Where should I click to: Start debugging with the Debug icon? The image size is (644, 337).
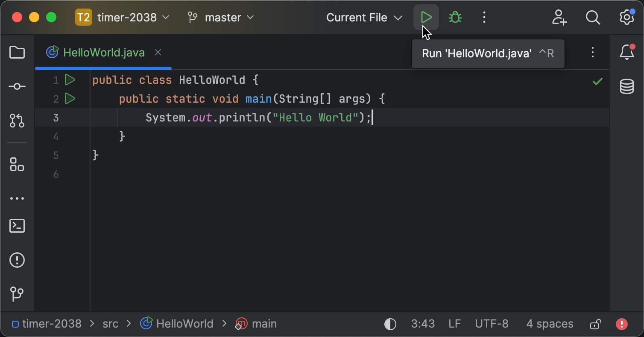tap(454, 17)
